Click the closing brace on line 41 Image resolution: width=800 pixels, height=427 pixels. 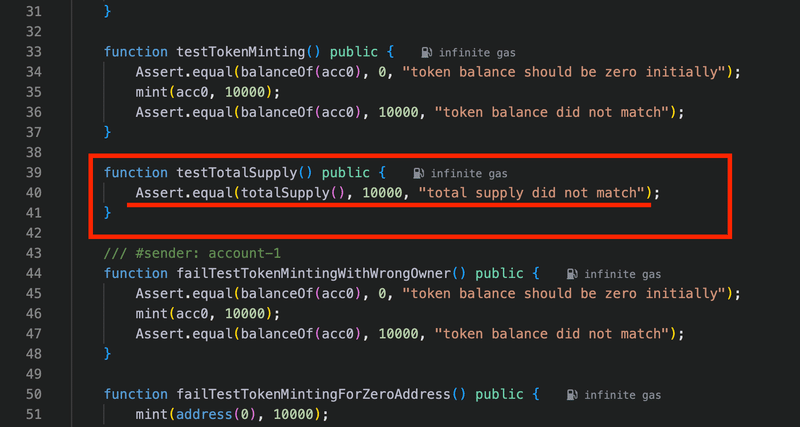(x=107, y=213)
